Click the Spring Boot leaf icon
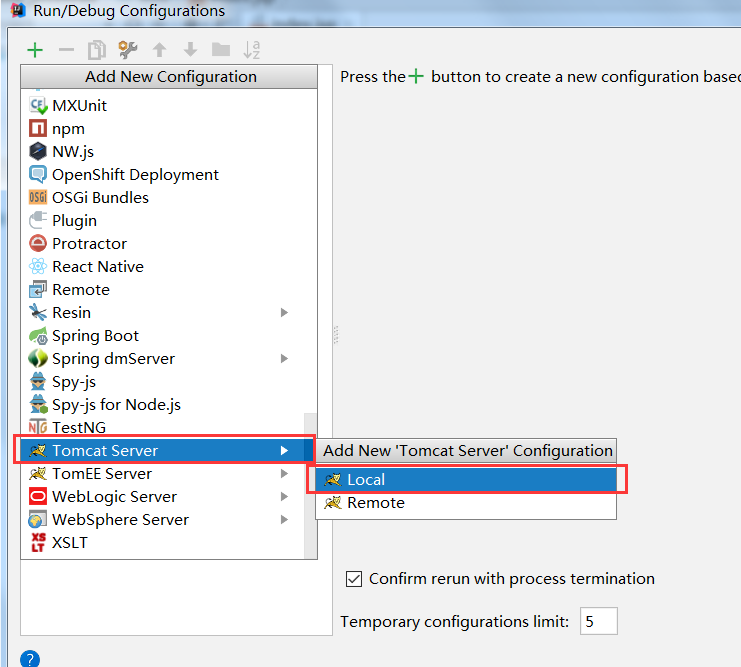741x667 pixels. (38, 336)
